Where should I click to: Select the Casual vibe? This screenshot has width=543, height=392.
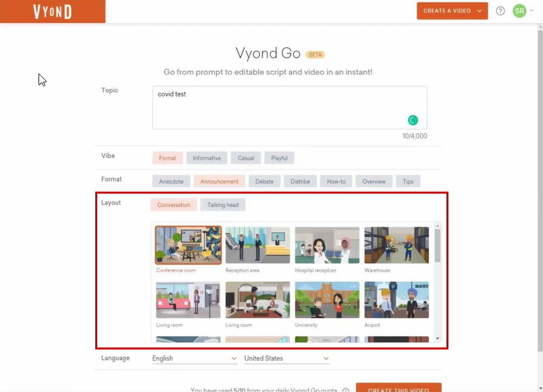246,158
